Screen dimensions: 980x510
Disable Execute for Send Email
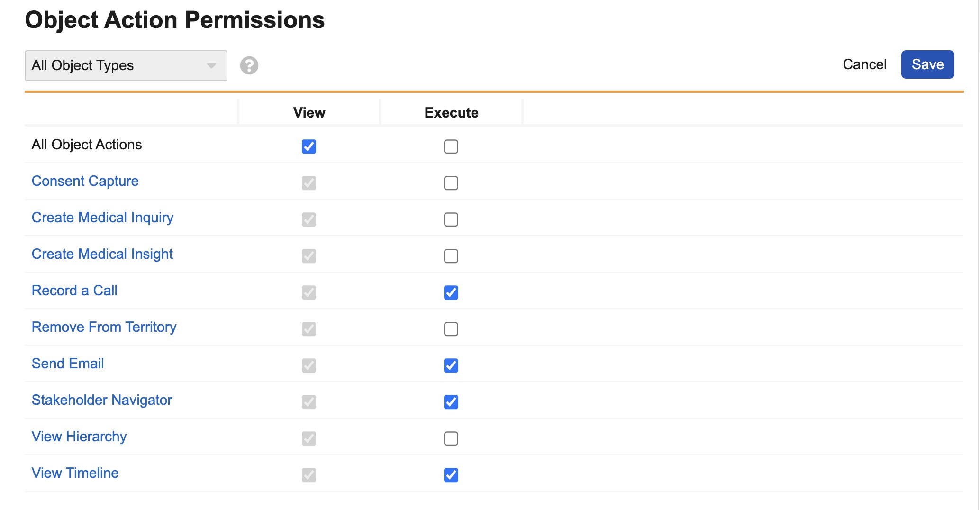click(x=451, y=365)
